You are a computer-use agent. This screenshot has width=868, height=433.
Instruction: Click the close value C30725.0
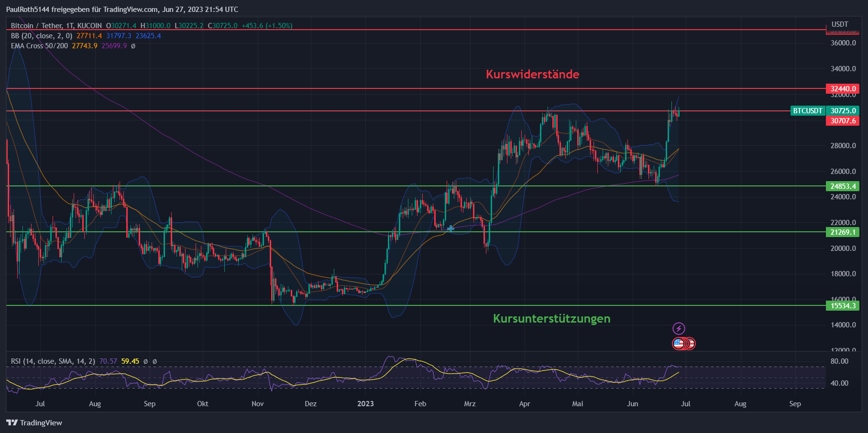pos(222,26)
